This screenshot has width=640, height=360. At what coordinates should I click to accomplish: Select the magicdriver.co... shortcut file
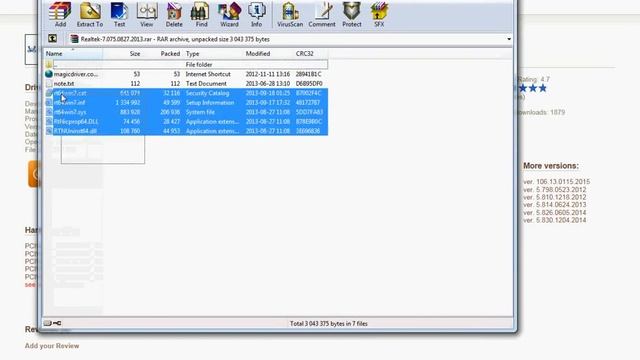coord(186,74)
